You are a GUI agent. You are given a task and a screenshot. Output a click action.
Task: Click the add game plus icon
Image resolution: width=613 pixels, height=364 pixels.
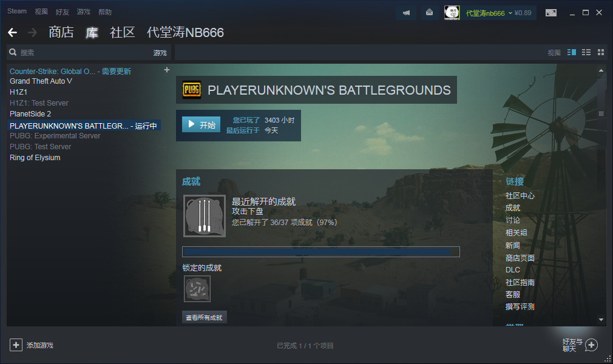[16, 345]
